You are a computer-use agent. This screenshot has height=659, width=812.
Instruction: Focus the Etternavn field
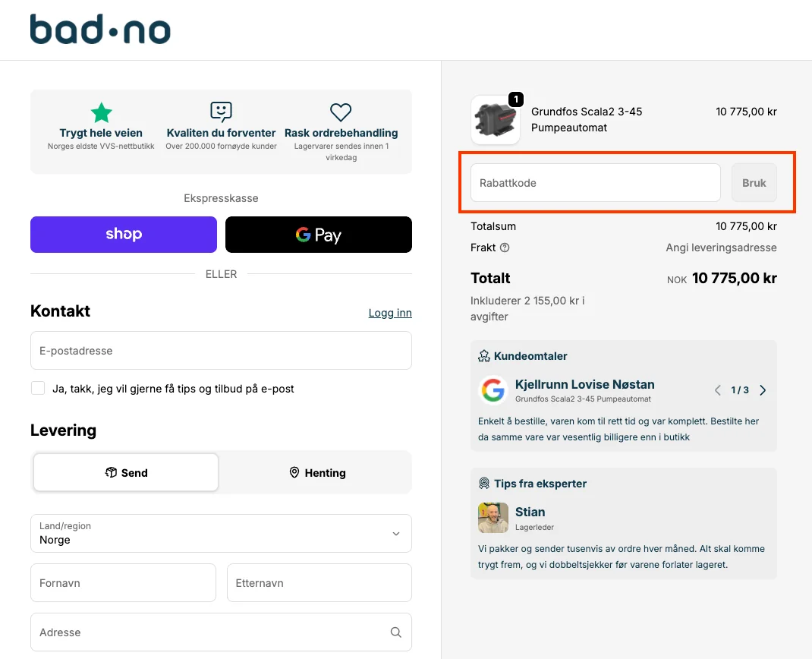(x=319, y=583)
